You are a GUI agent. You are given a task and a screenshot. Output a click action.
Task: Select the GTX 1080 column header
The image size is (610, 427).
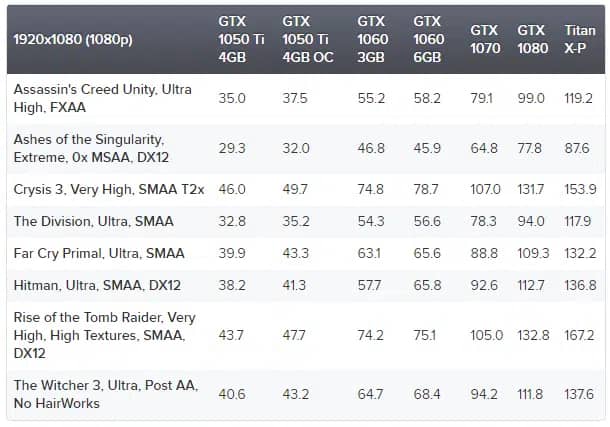pos(531,38)
